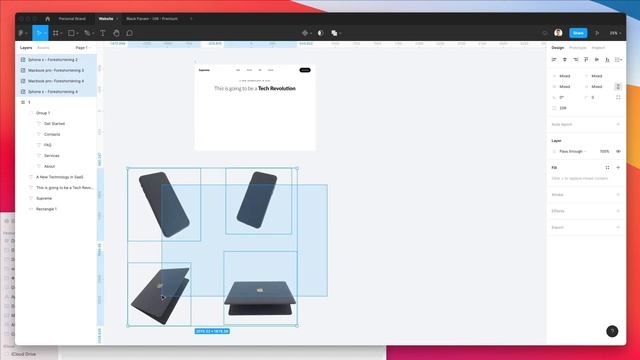Image resolution: width=640 pixels, height=360 pixels.
Task: Switch to the Website file tab
Action: (x=106, y=19)
